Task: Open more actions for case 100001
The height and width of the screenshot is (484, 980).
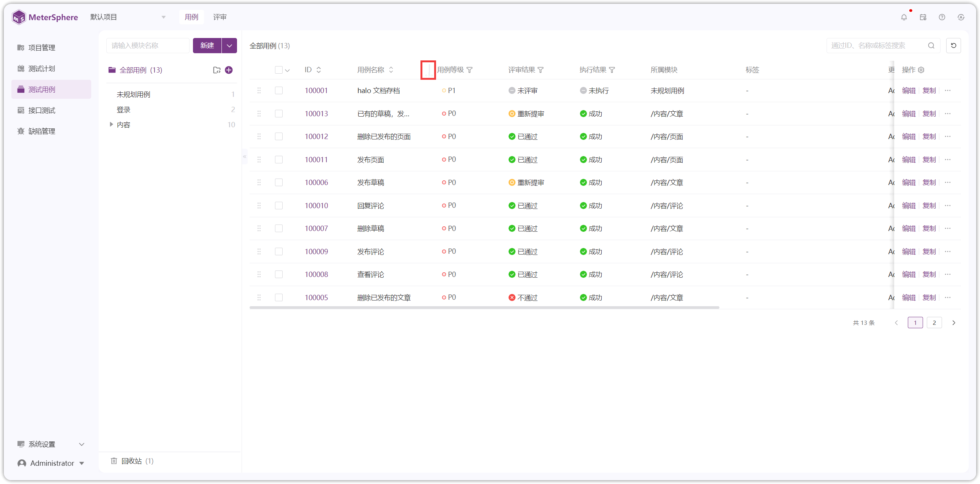Action: pos(948,90)
